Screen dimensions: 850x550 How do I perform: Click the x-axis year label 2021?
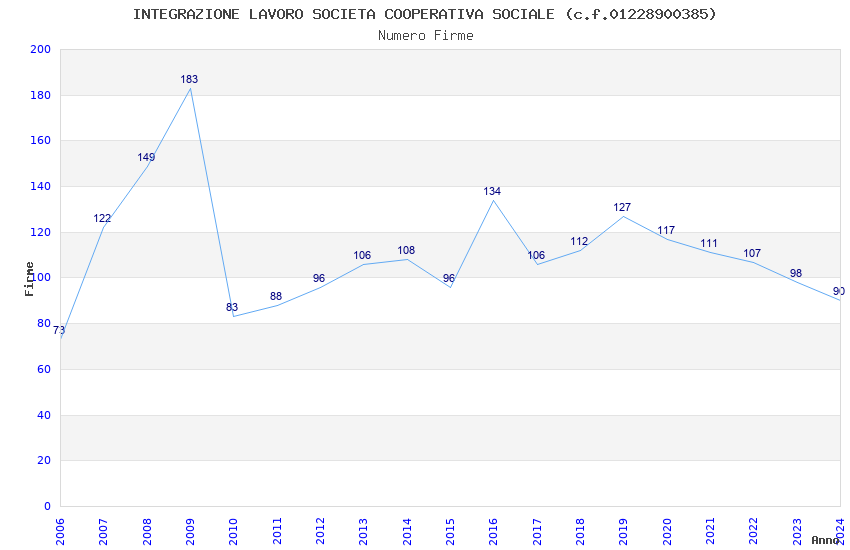(x=711, y=532)
